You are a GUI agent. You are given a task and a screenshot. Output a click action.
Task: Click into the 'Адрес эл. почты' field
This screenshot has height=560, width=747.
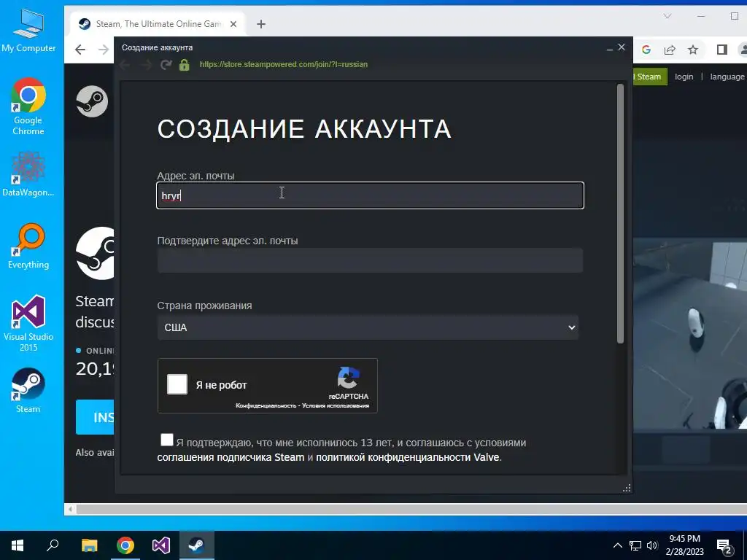click(370, 195)
